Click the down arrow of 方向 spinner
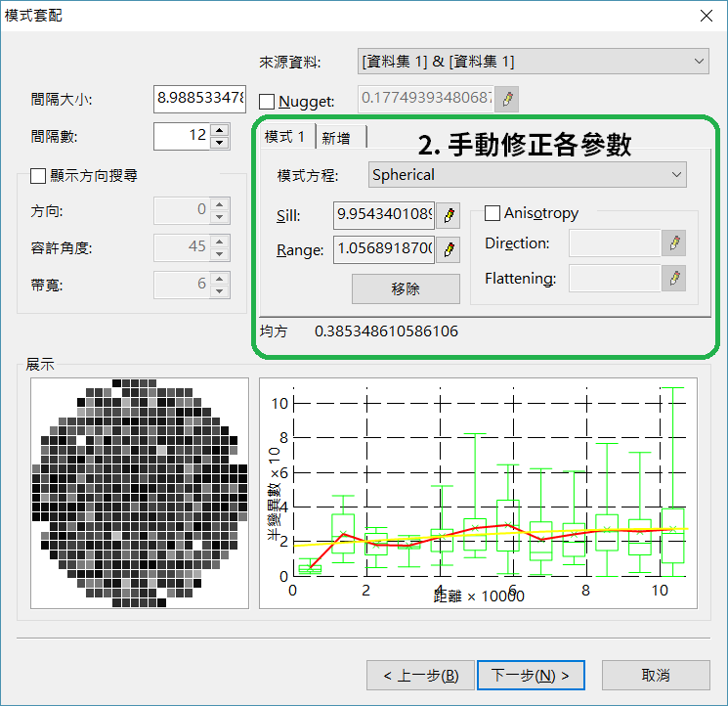 coord(220,217)
